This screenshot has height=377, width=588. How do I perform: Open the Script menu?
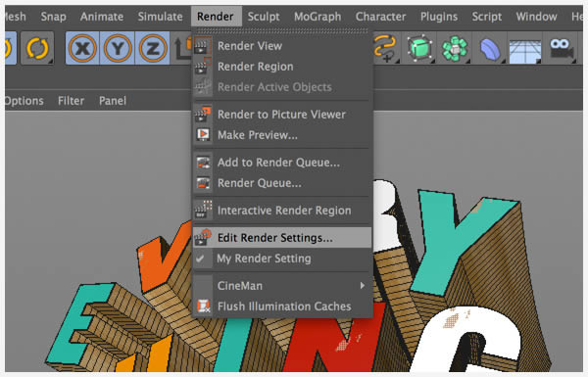point(487,17)
